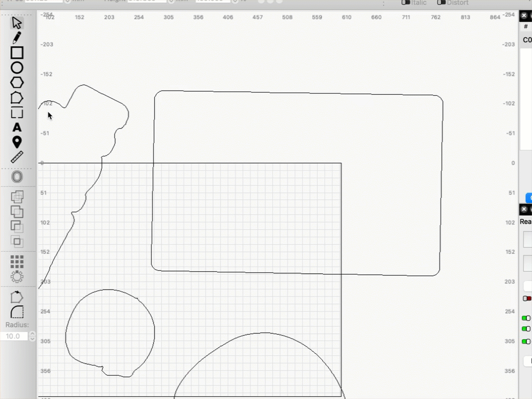532x399 pixels.
Task: Open the Circular Array tool
Action: (x=16, y=277)
